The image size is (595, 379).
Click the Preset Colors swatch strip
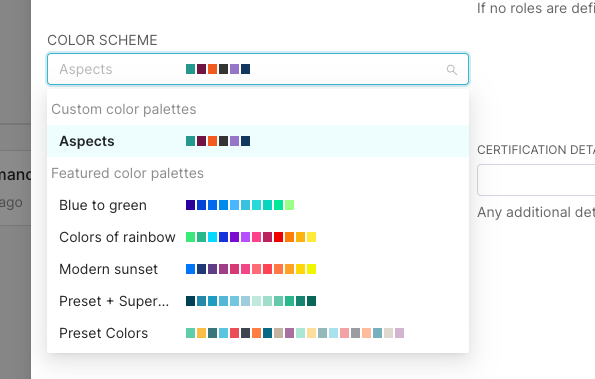[x=295, y=333]
